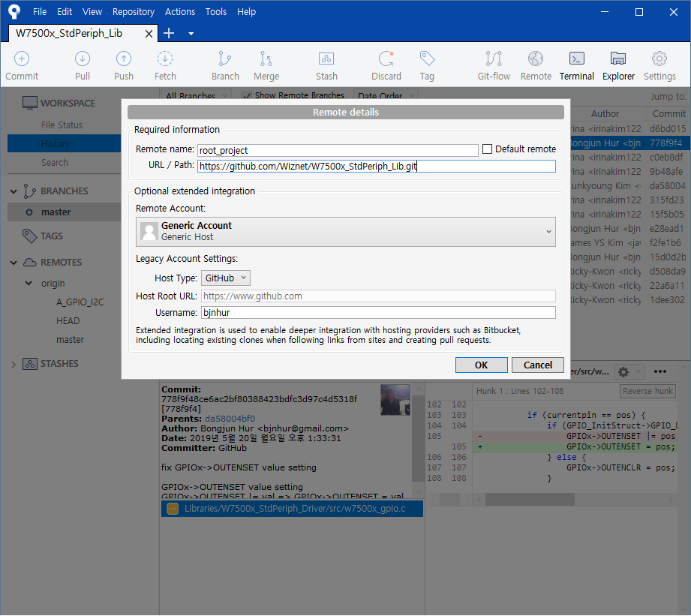Cancel the Remote details dialog
Viewport: 691px width, 616px height.
(x=538, y=365)
